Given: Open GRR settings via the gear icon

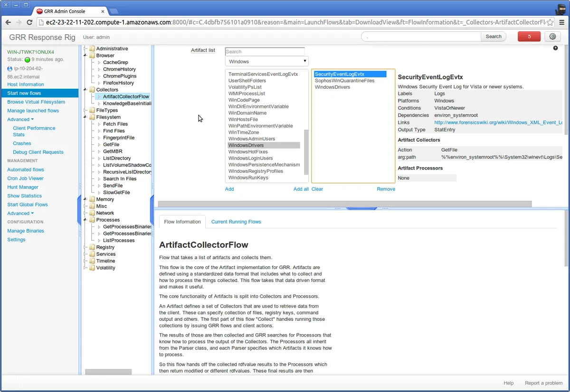Looking at the screenshot, I should point(552,36).
